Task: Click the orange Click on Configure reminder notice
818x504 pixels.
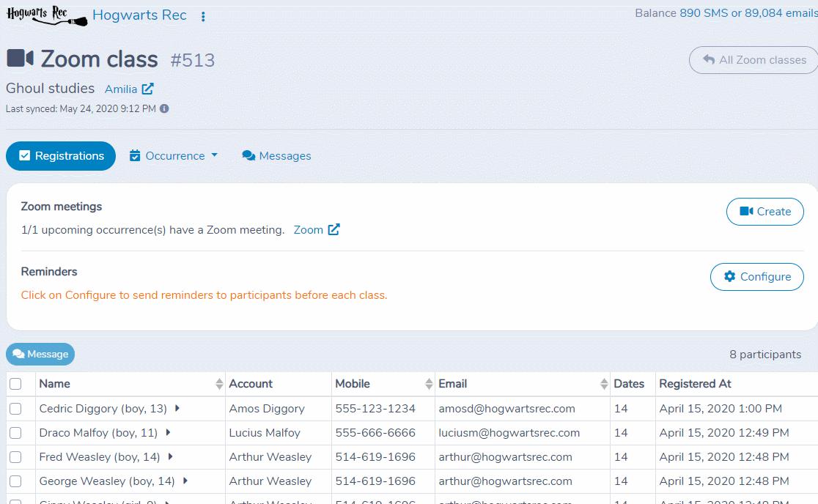Action: 204,295
